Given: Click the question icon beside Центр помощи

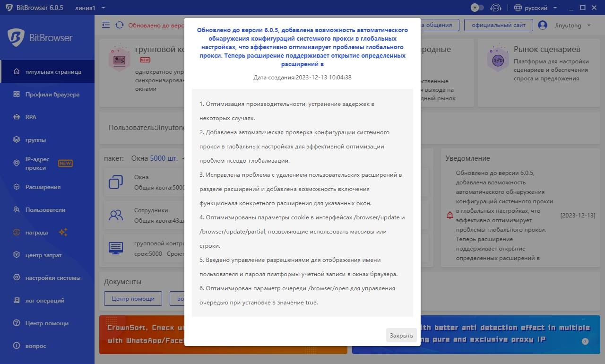Looking at the screenshot, I should click(x=17, y=323).
